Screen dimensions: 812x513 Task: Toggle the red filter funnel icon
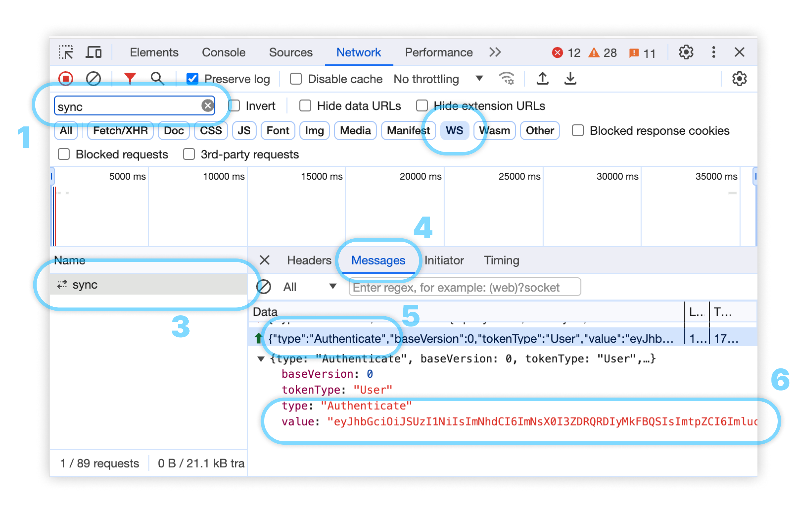coord(130,79)
